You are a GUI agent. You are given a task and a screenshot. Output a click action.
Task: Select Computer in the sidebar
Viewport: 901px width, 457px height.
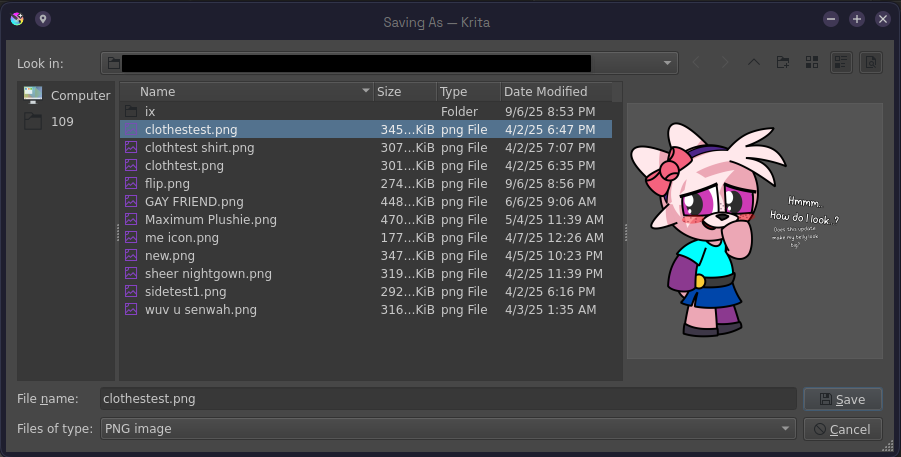[x=67, y=96]
